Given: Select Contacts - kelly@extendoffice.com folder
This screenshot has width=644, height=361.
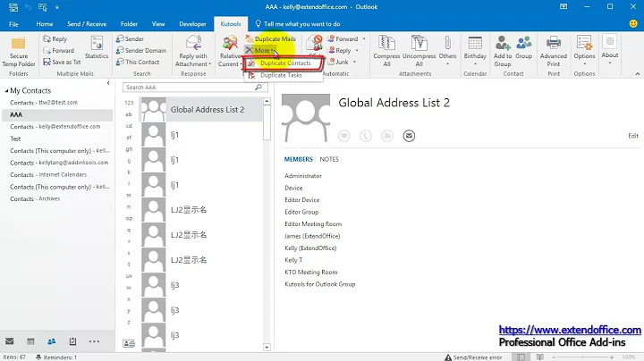Looking at the screenshot, I should coord(57,127).
